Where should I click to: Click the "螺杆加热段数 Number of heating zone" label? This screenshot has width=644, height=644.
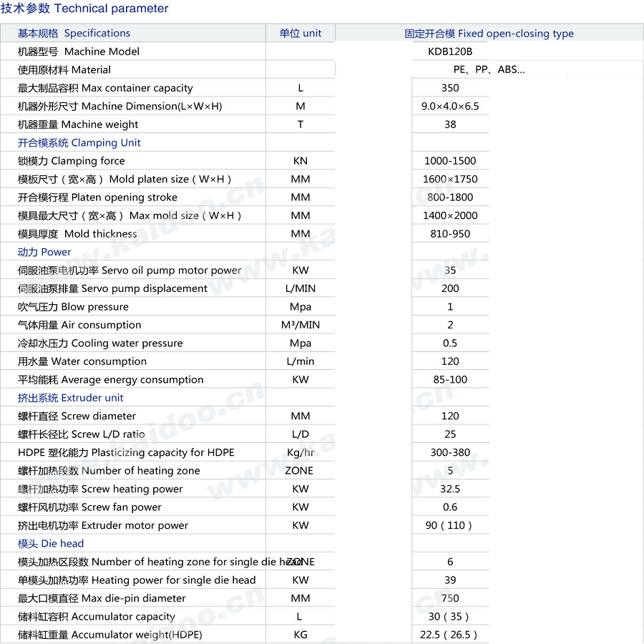pos(109,471)
